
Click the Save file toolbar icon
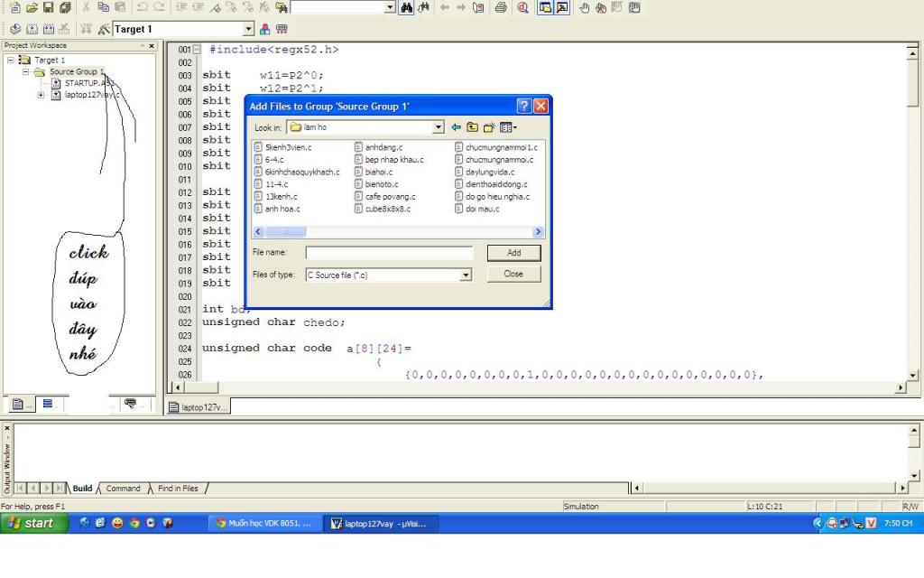49,7
